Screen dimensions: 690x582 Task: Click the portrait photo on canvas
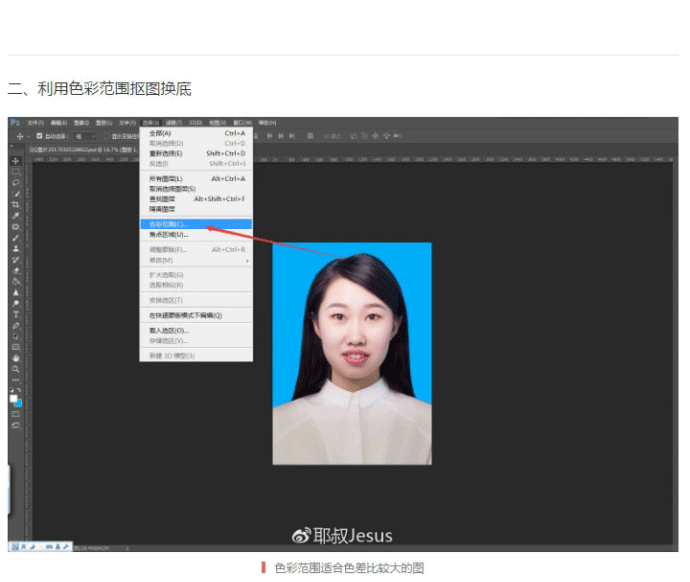(x=352, y=353)
